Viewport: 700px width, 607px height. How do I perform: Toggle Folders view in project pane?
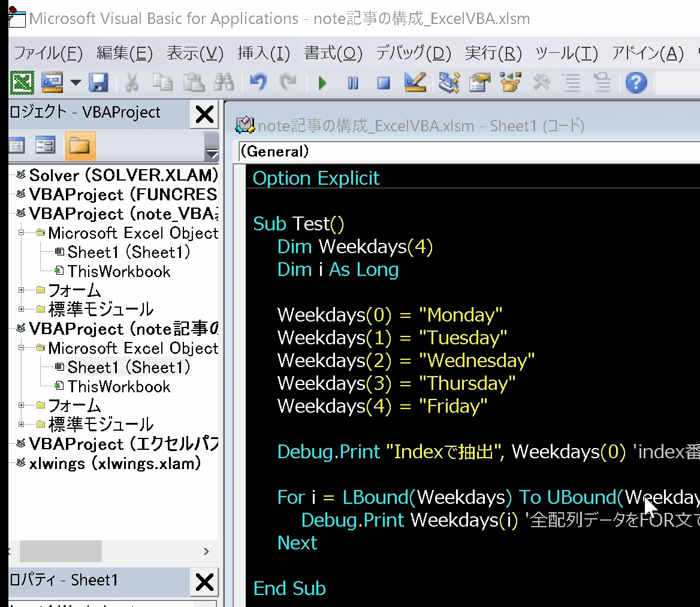click(80, 146)
